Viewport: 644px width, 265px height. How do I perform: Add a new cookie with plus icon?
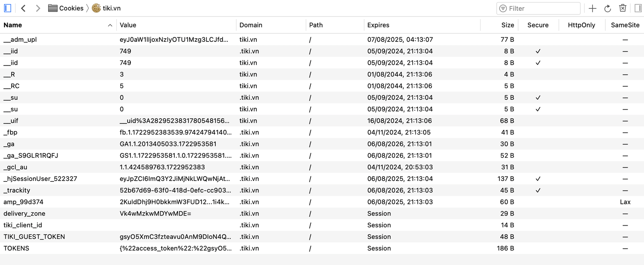point(592,8)
